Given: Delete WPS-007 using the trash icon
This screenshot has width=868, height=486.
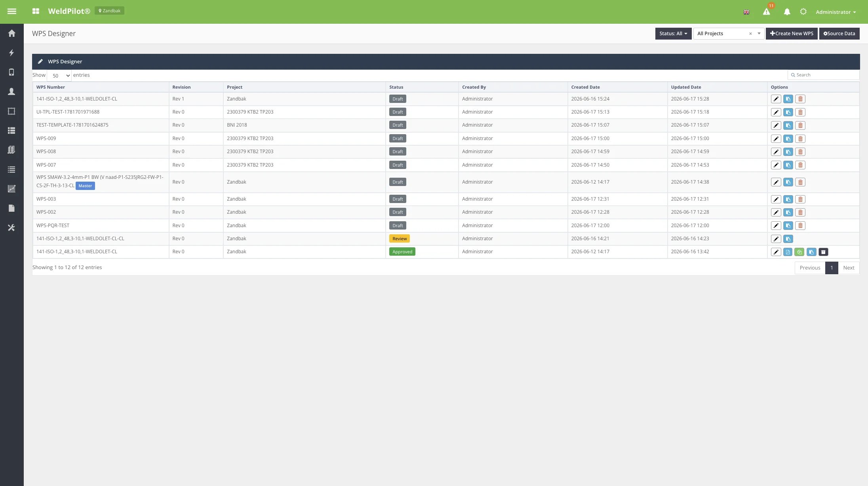Looking at the screenshot, I should pos(800,165).
